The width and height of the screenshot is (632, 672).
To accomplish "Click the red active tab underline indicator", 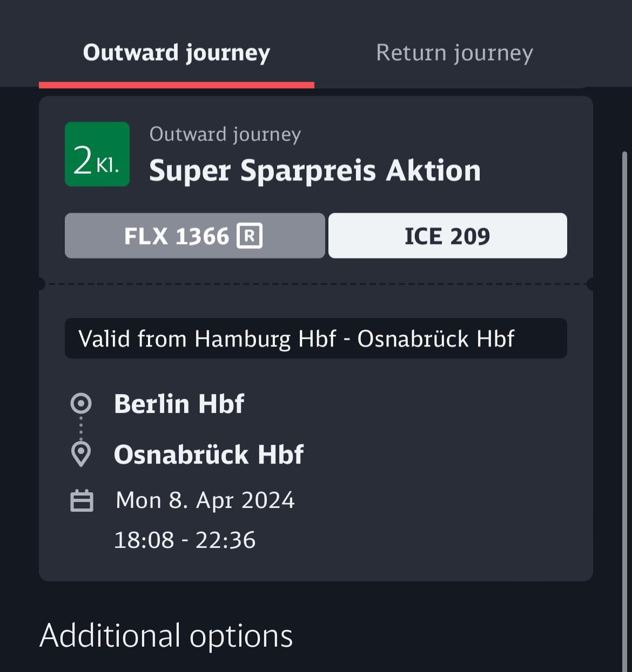I will click(177, 85).
